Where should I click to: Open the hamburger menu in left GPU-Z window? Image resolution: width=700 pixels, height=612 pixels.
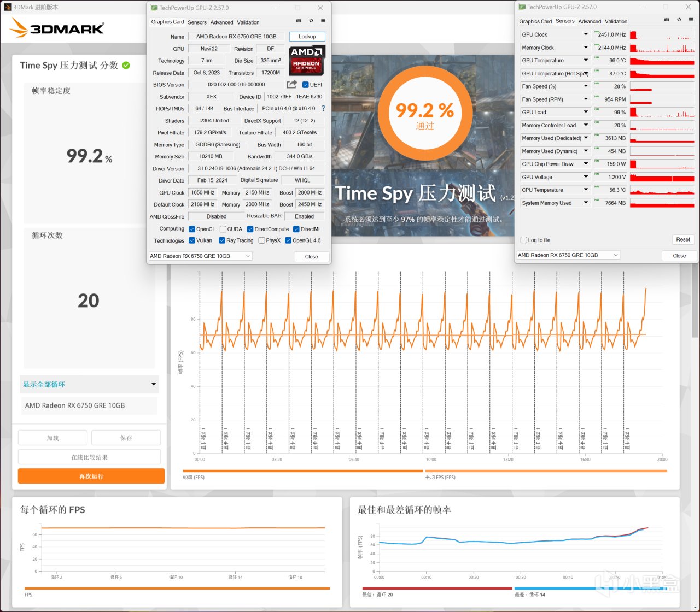[323, 21]
